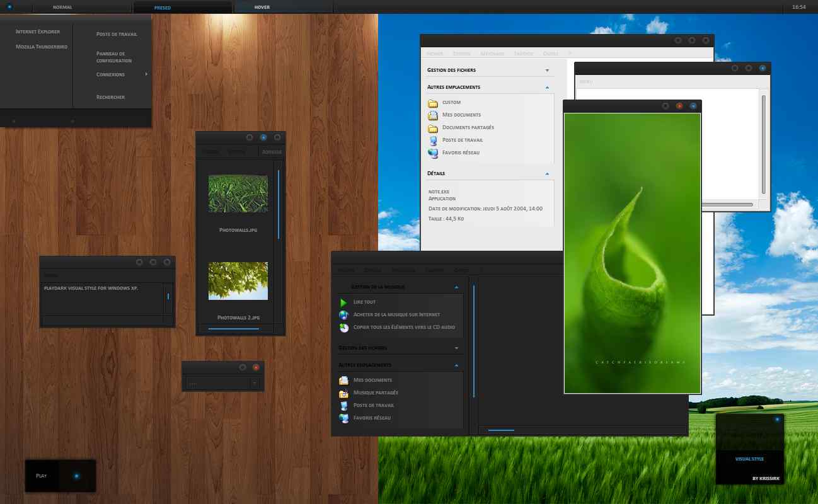818x504 pixels.
Task: Open Edition menu in the dark explorer window
Action: (x=372, y=270)
